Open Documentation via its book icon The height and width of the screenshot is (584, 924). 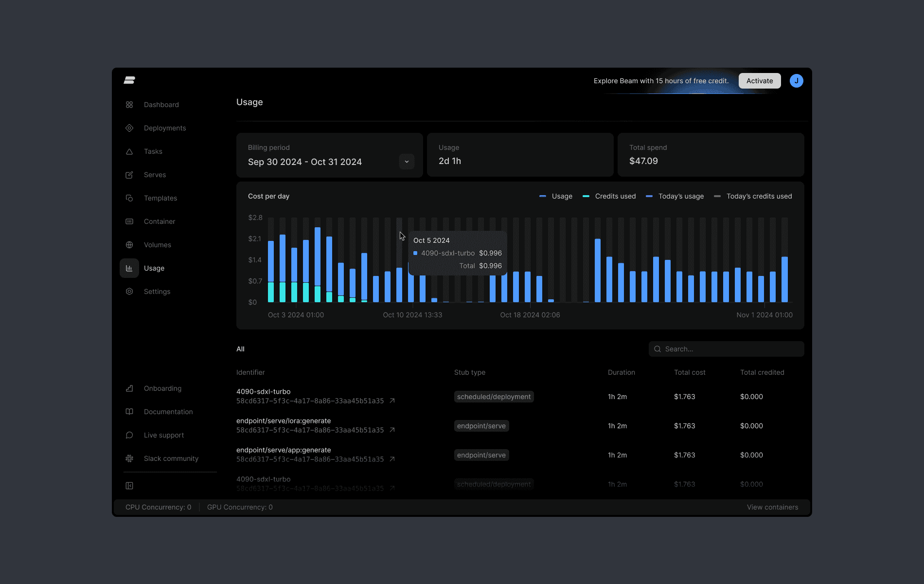(x=129, y=412)
